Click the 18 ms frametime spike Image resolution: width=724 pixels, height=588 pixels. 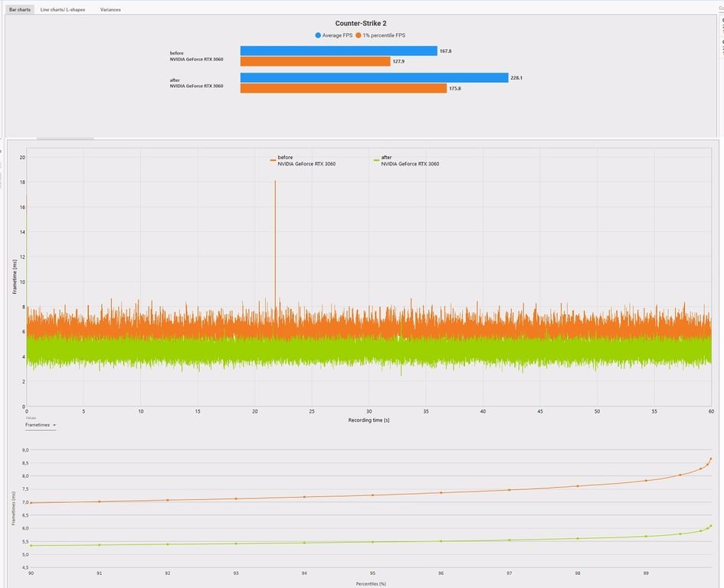(275, 184)
